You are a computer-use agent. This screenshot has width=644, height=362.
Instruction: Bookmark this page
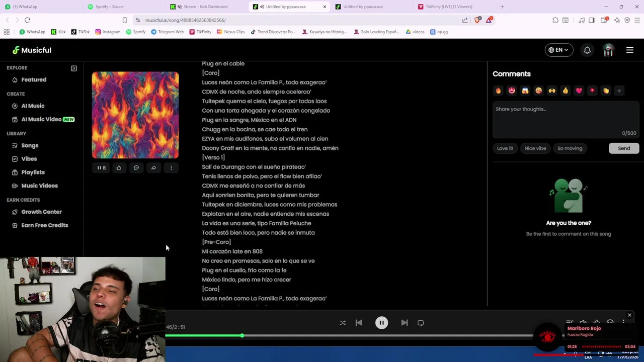tap(125, 20)
